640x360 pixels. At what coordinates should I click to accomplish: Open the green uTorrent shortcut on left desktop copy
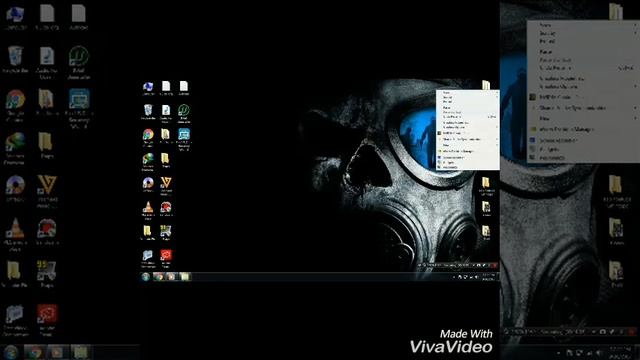tap(79, 57)
